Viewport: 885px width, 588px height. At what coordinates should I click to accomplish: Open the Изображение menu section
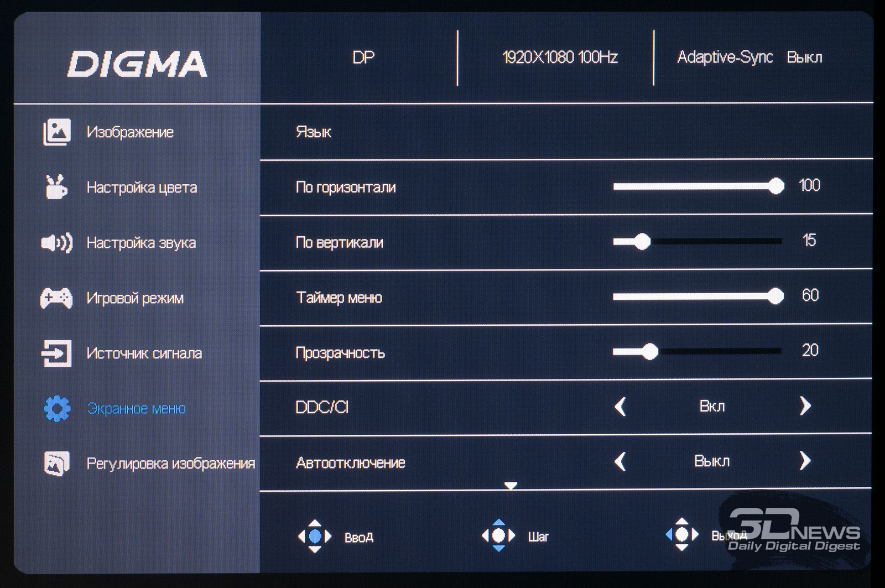130,132
